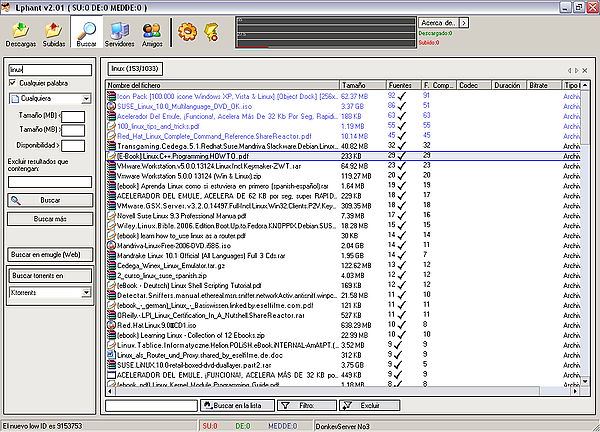Focus the second Tamaño (MB) field

pyautogui.click(x=73, y=130)
